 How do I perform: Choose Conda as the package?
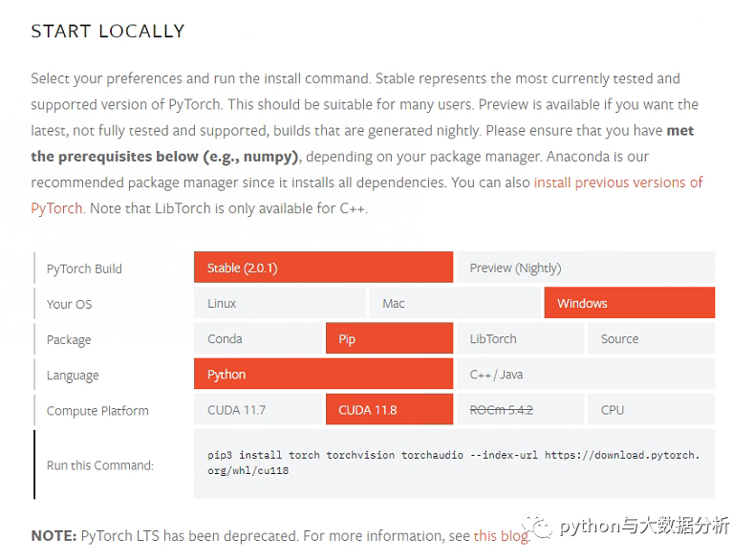click(x=258, y=338)
